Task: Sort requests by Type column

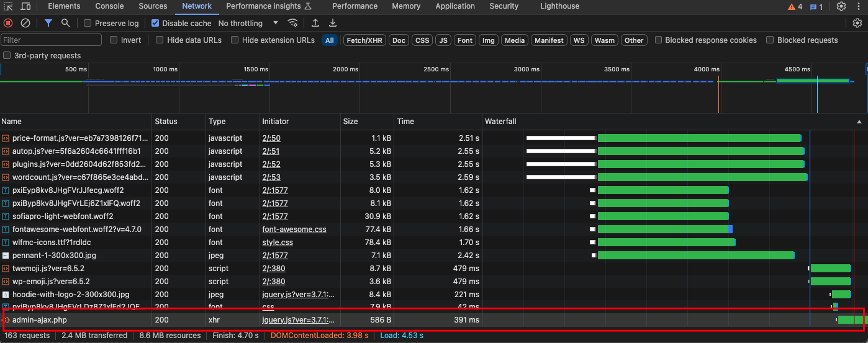Action: tap(233, 122)
